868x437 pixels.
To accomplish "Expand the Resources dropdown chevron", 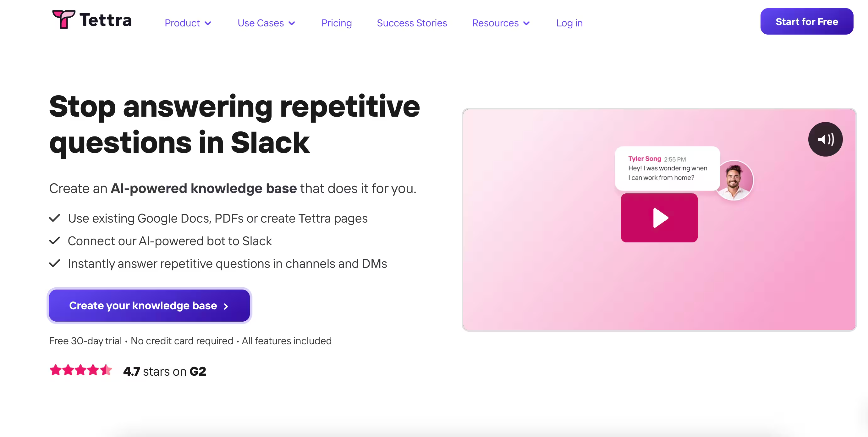I will [526, 23].
